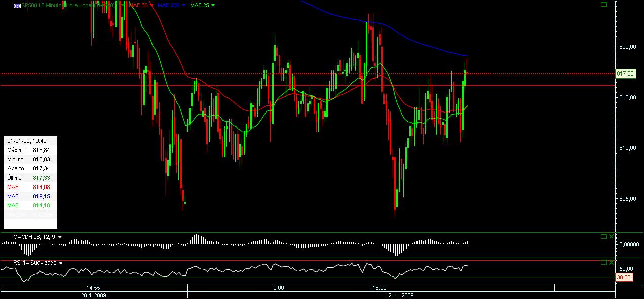Click the MAE 50 label text
Image resolution: width=644 pixels, height=299 pixels.
(x=138, y=5)
